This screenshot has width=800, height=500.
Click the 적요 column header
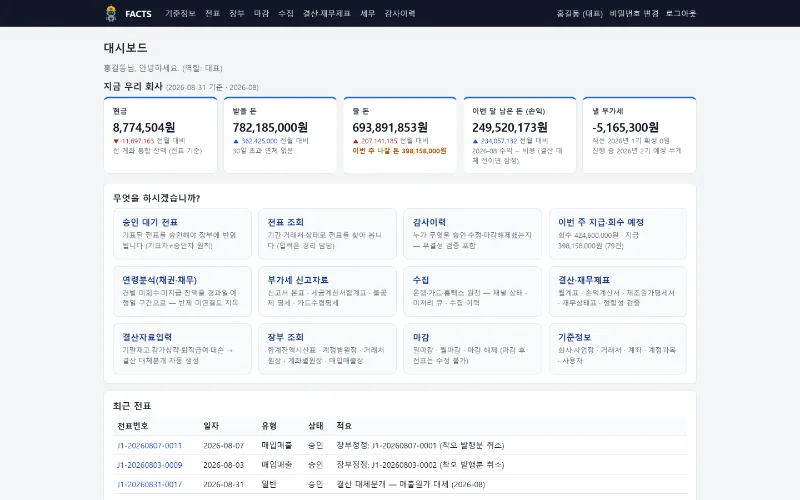click(x=344, y=426)
